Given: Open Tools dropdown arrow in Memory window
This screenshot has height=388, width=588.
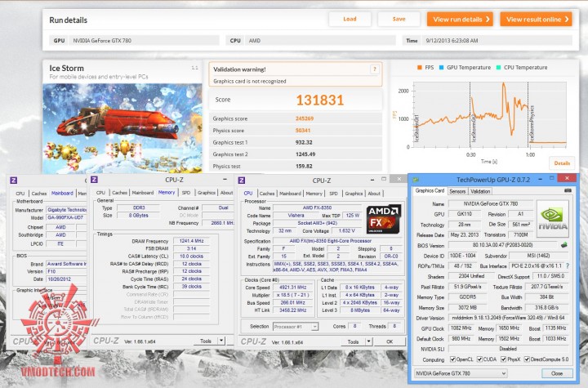Looking at the screenshot, I should (x=221, y=341).
